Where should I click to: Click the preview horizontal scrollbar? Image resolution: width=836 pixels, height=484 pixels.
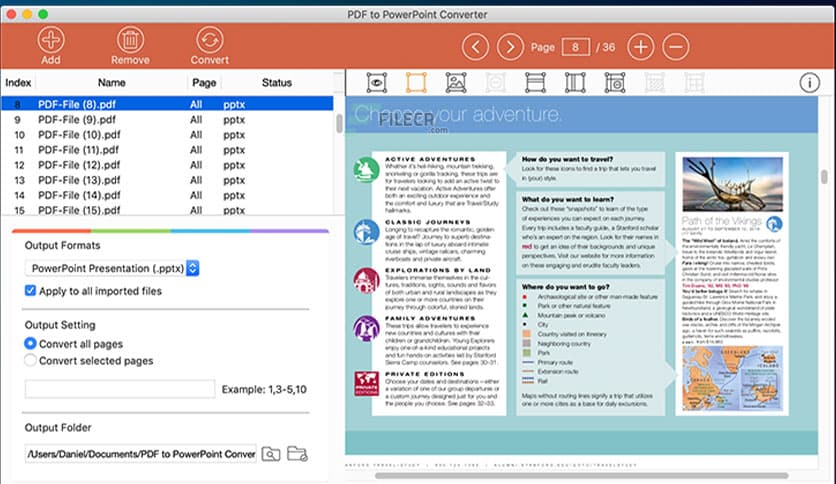tap(581, 475)
